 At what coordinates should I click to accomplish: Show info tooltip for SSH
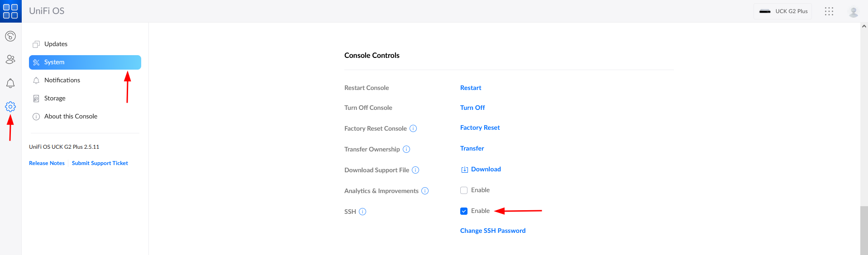pos(362,212)
